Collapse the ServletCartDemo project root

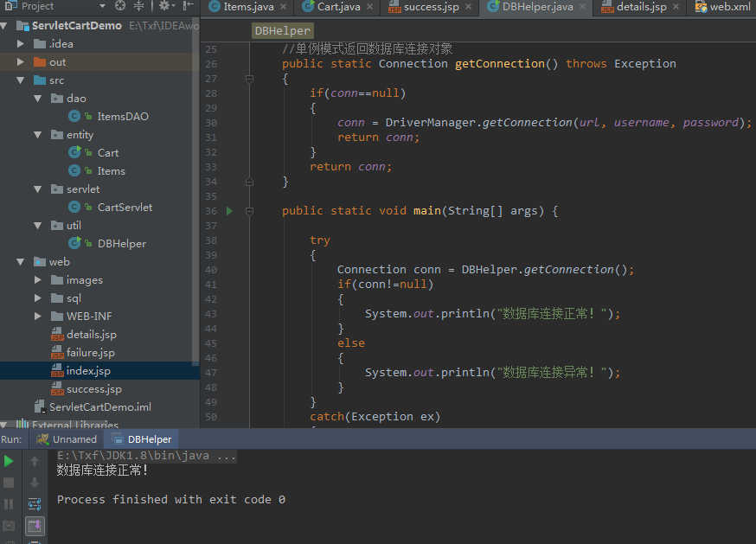3,26
